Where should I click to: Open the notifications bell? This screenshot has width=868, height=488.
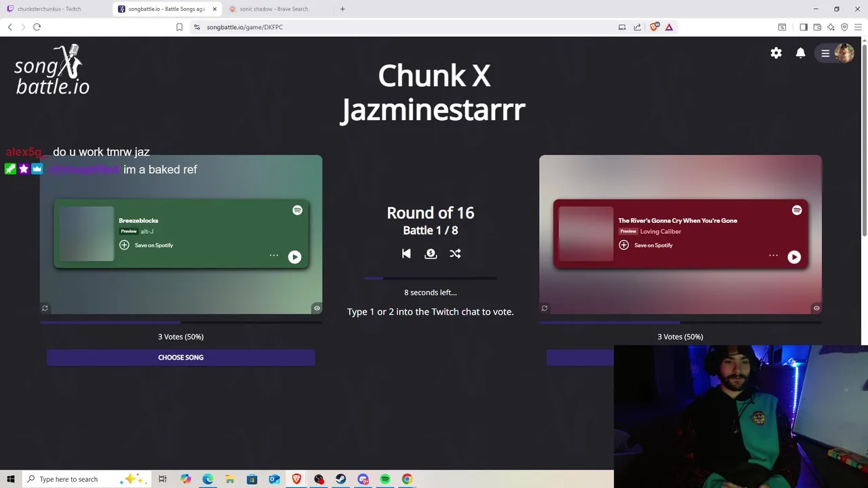[x=800, y=53]
